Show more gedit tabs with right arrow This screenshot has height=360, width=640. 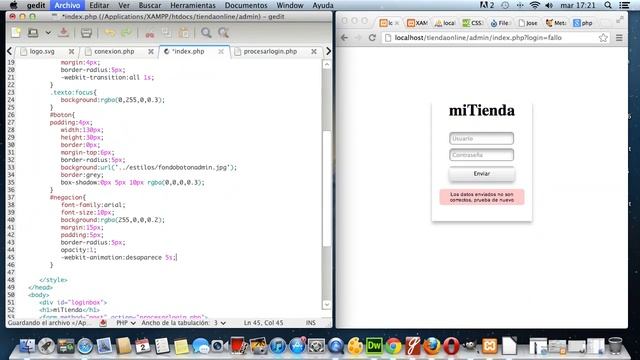(x=328, y=51)
